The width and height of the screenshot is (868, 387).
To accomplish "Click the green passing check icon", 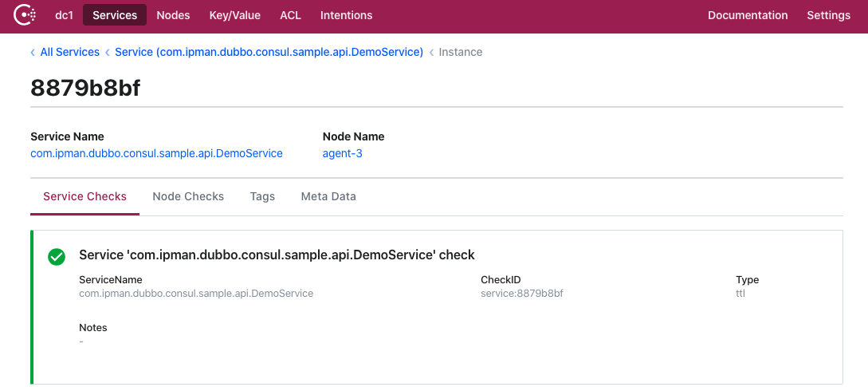I will click(57, 256).
